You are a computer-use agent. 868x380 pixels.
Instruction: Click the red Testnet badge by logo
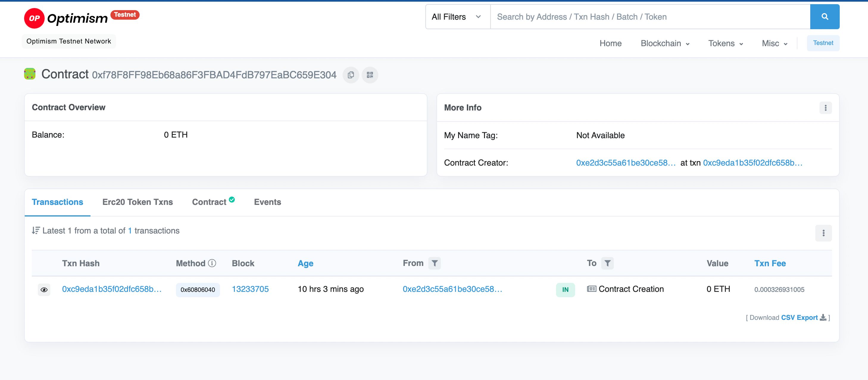[x=125, y=15]
